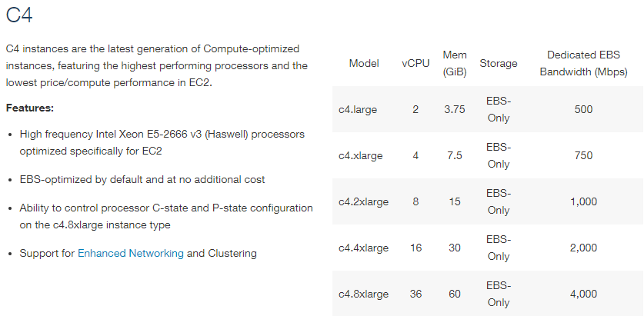The height and width of the screenshot is (316, 644).
Task: Click the 36 vCPU value
Action: 415,294
